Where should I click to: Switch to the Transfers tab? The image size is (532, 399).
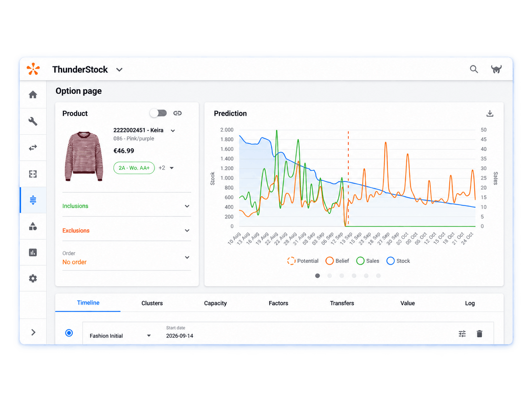342,303
